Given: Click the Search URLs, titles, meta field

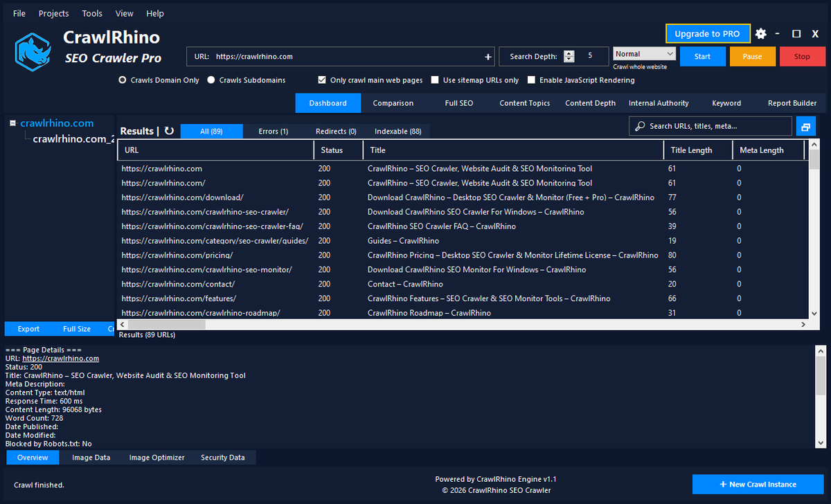Looking at the screenshot, I should (711, 126).
